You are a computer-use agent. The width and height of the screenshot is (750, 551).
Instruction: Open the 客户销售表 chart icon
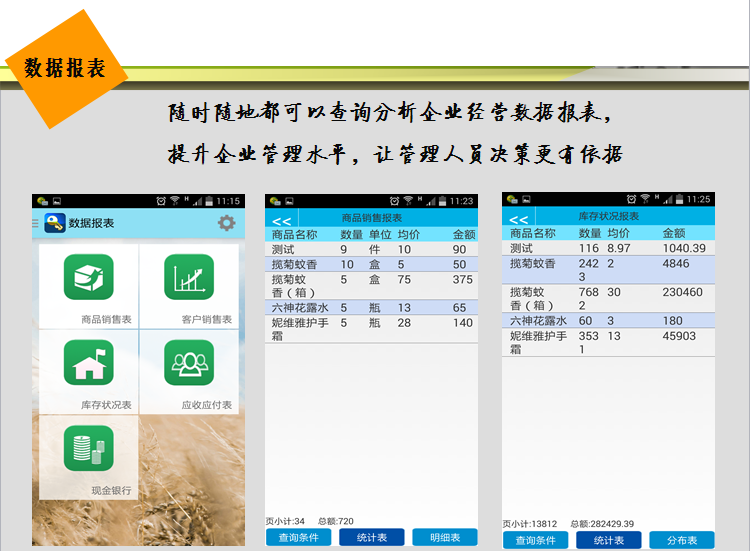[x=188, y=277]
